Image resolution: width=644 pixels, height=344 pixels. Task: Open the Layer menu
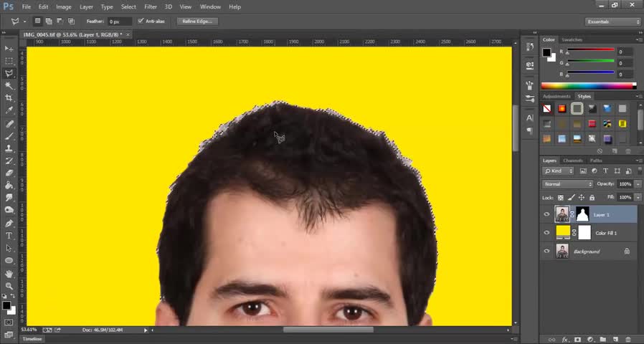(86, 7)
